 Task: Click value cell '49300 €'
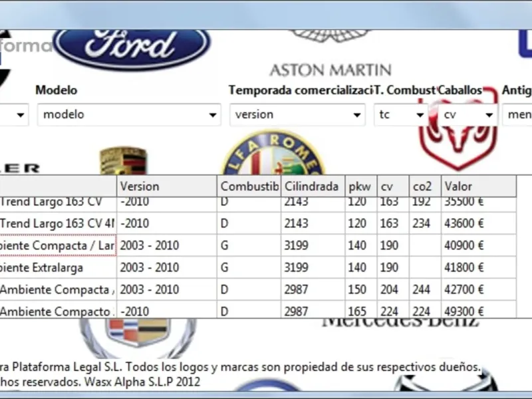coord(479,310)
